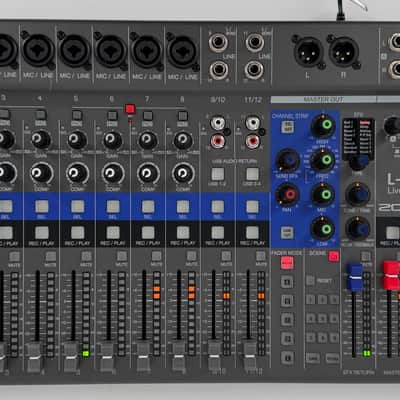Select channel 7 with SEL button
The image size is (400, 400).
pos(148,207)
